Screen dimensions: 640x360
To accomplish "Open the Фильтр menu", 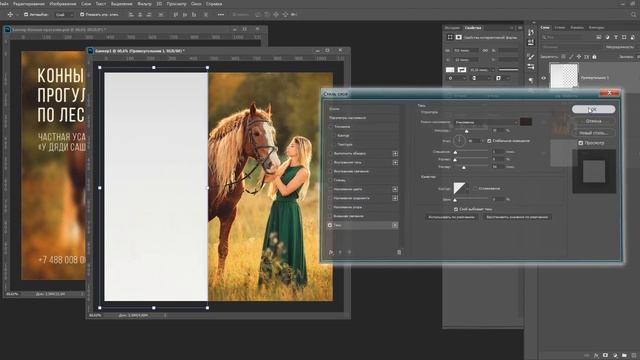I will click(144, 4).
